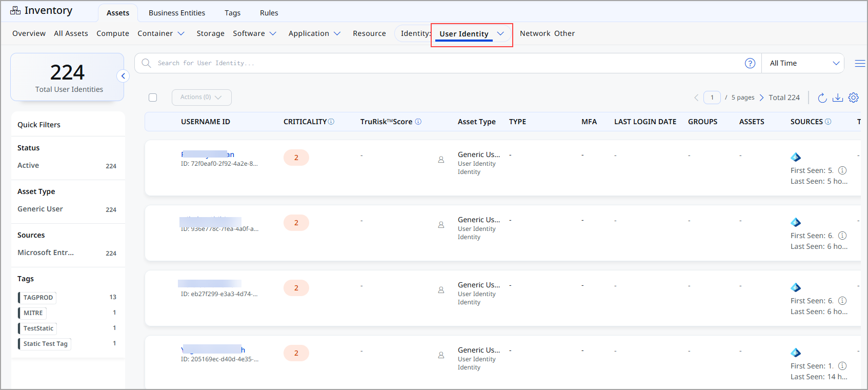The image size is (868, 390).
Task: Click the CRITICALITY column info icon
Action: (331, 122)
